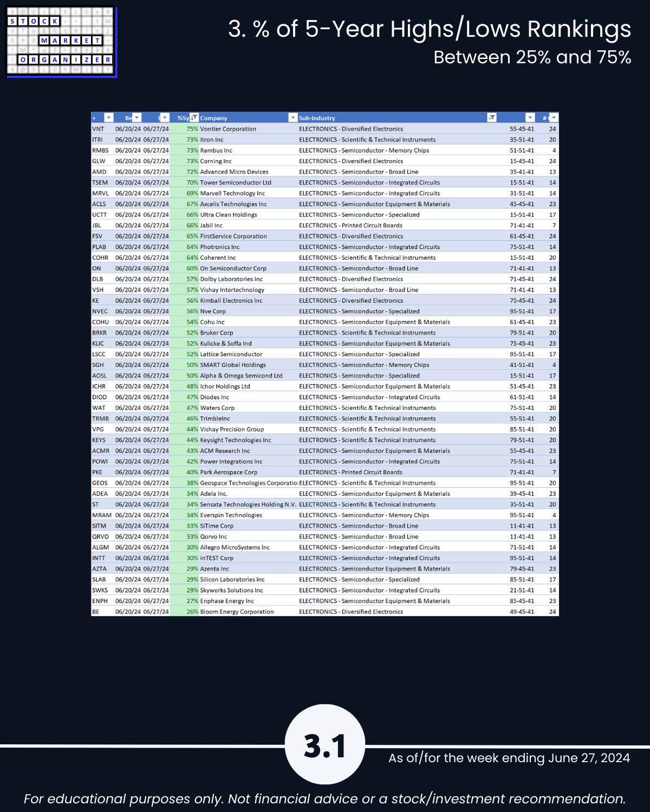Open the applied Sub-Industry column filter button

(x=492, y=117)
